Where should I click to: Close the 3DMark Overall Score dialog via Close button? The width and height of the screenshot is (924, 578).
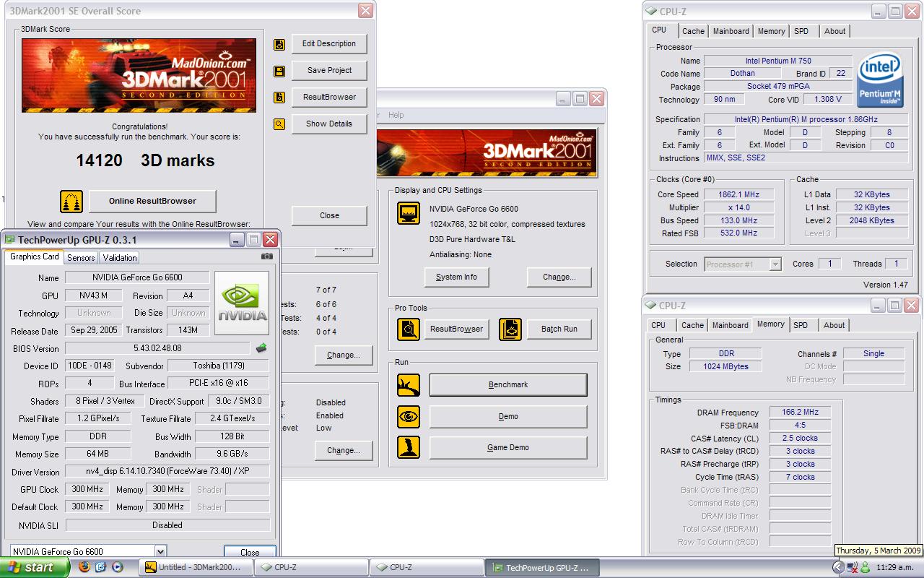pos(329,215)
